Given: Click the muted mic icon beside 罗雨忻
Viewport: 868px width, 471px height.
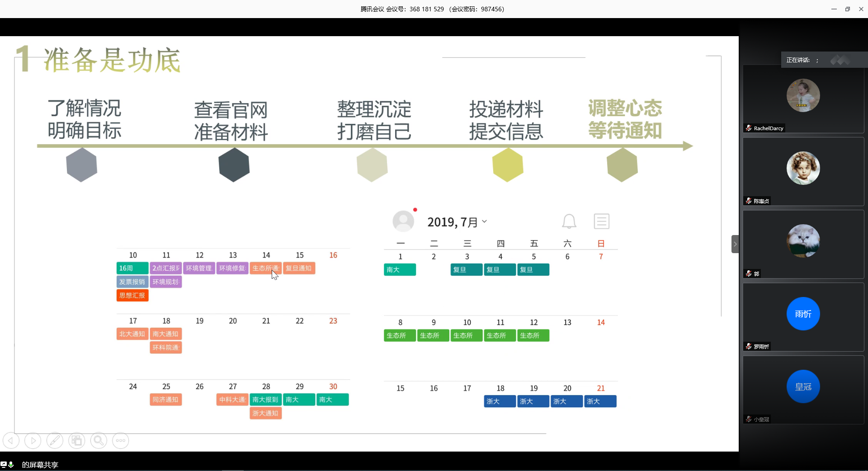Looking at the screenshot, I should 749,347.
